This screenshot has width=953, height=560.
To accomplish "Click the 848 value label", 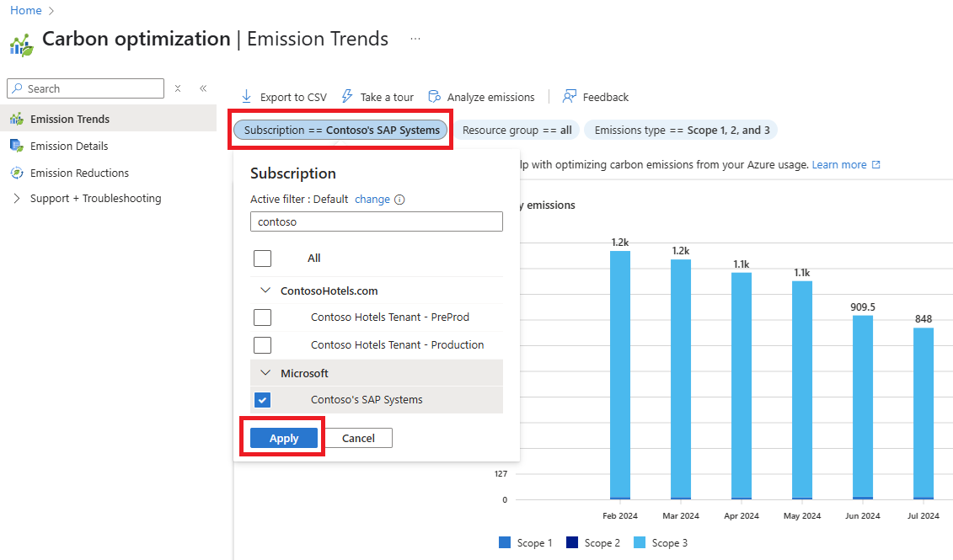I will click(924, 319).
